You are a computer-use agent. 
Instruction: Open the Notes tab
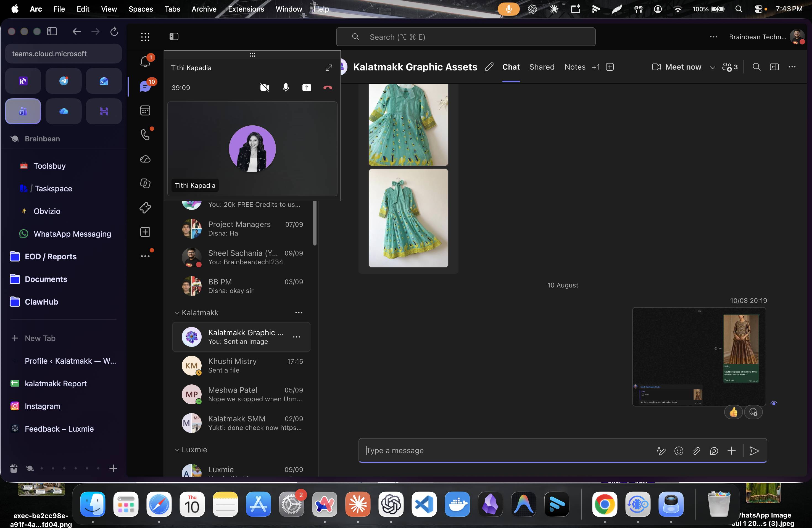(x=575, y=67)
